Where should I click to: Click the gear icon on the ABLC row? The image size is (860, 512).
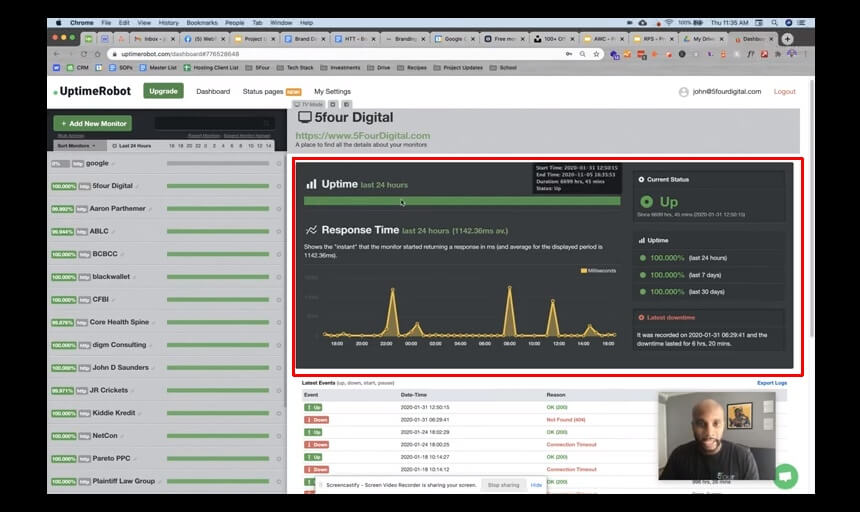click(x=279, y=231)
